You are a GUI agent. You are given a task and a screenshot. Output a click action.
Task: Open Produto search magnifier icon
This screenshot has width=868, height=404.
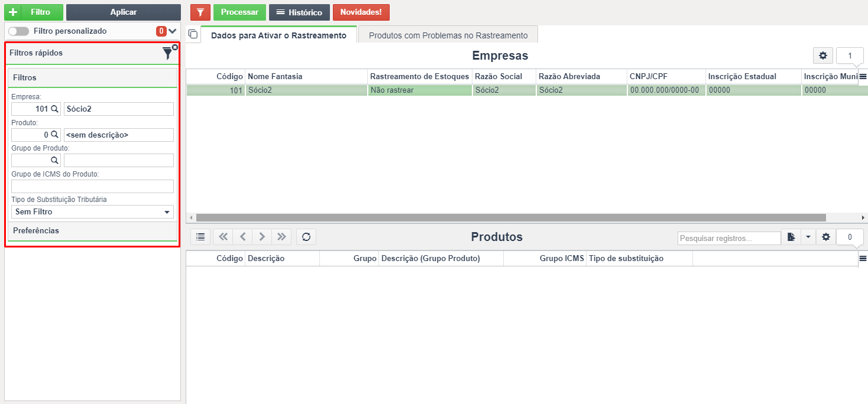(x=54, y=135)
